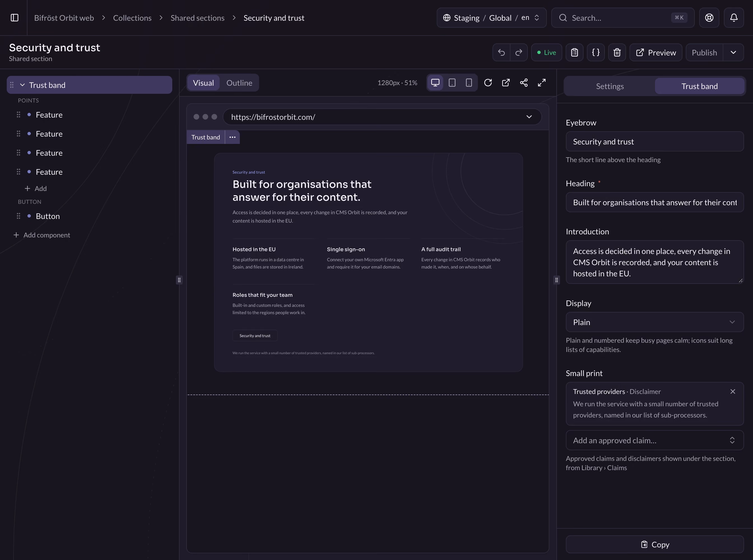This screenshot has width=753, height=560.
Task: Switch to the Settings tab
Action: (610, 86)
